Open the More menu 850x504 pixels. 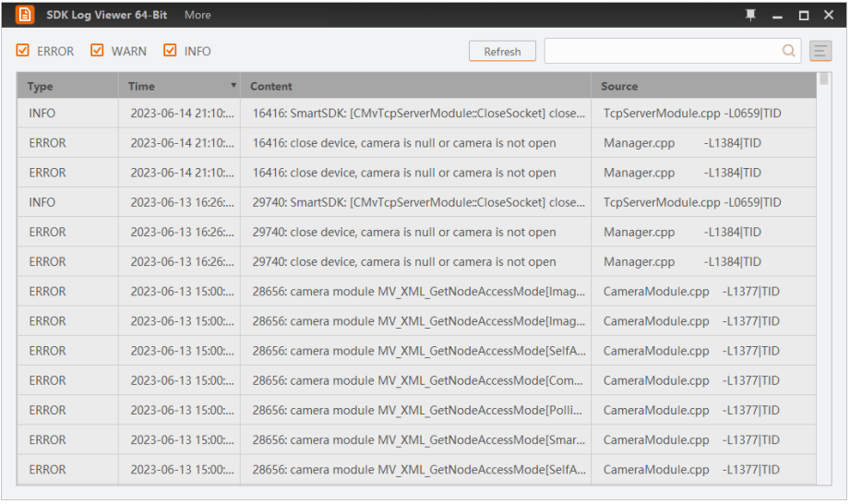(198, 15)
